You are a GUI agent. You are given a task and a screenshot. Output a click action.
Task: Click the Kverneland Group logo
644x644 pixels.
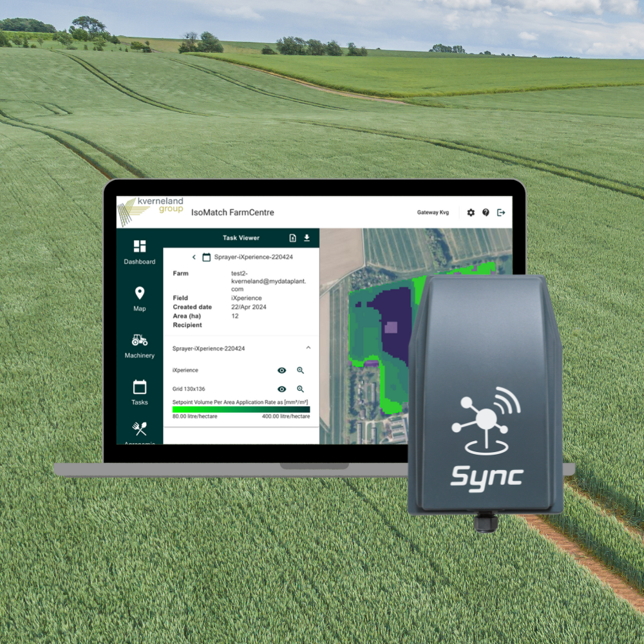pyautogui.click(x=150, y=211)
